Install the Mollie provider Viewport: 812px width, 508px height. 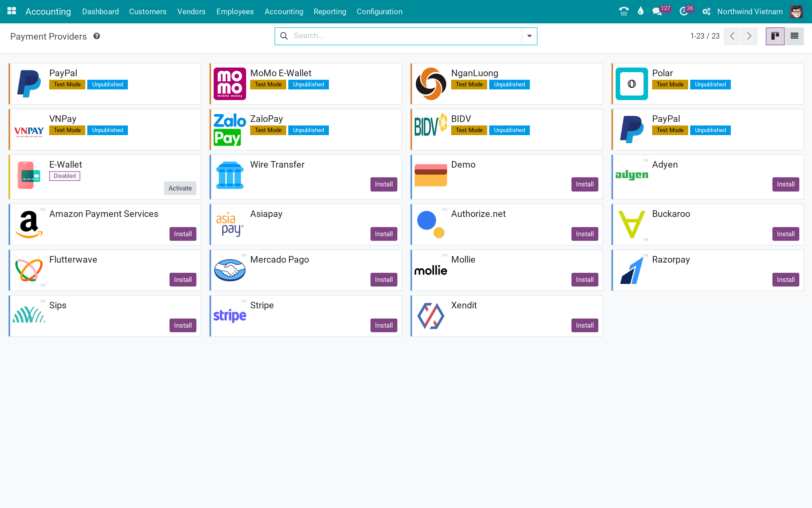point(585,280)
